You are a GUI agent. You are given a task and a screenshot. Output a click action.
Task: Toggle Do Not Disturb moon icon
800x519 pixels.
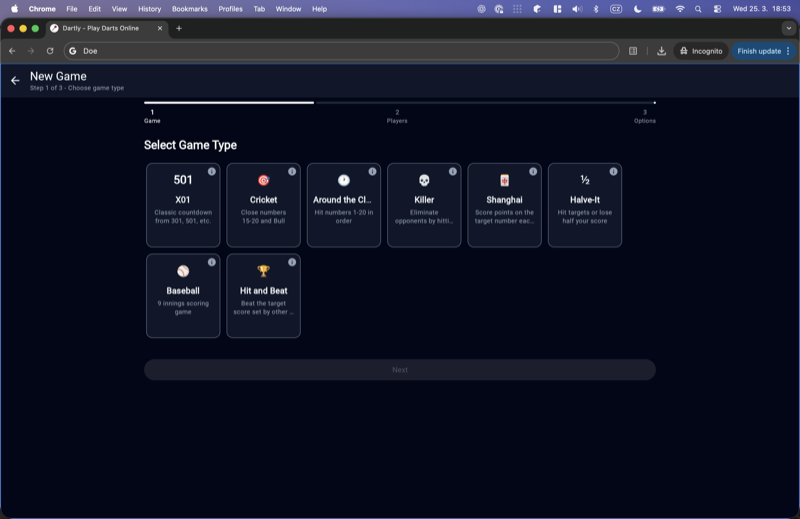637,9
